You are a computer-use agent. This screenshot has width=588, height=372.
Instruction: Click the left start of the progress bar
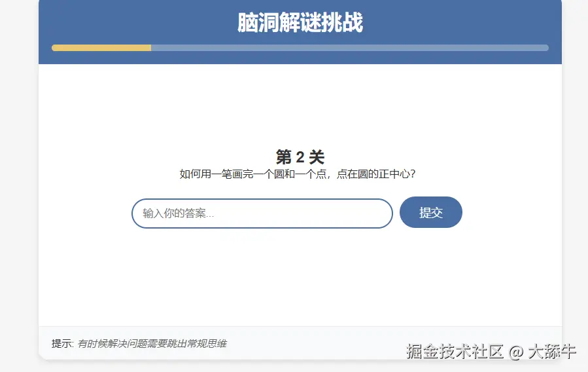click(55, 48)
